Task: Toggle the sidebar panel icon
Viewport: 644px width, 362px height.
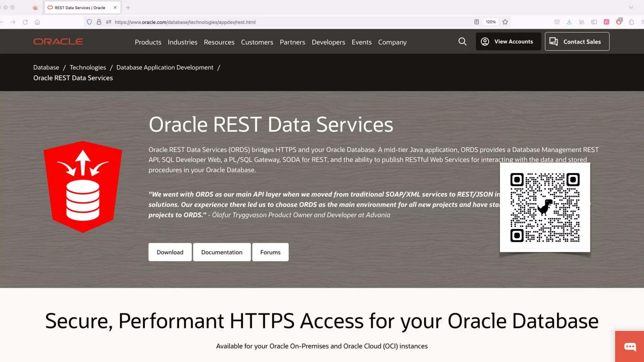Action: 594,22
